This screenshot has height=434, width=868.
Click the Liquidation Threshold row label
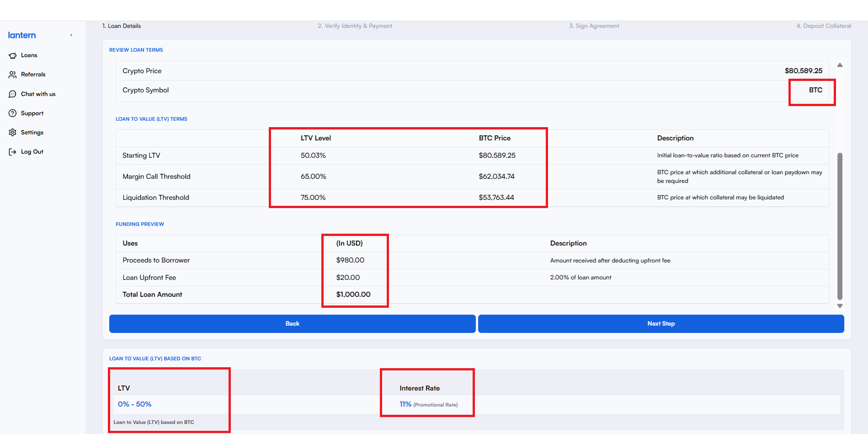(x=156, y=198)
